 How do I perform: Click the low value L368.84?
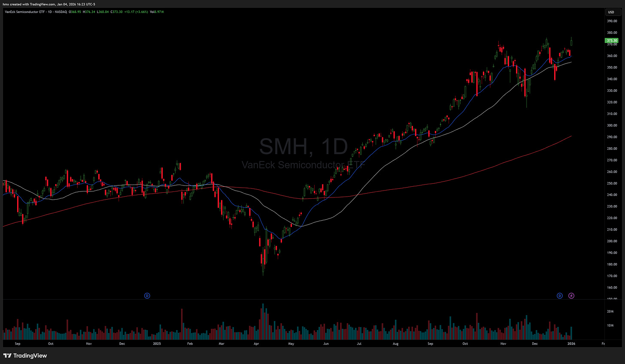(103, 12)
